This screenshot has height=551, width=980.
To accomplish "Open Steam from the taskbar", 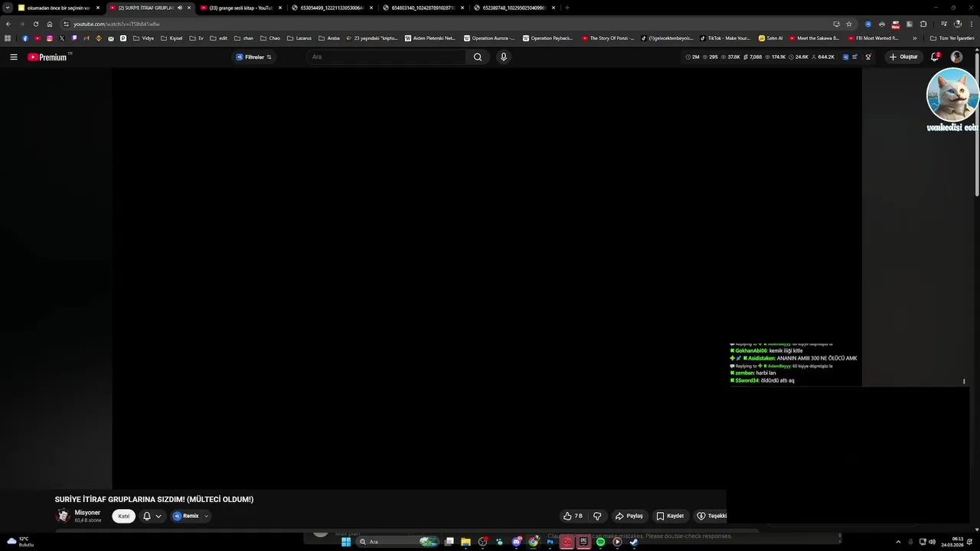I will tap(634, 542).
